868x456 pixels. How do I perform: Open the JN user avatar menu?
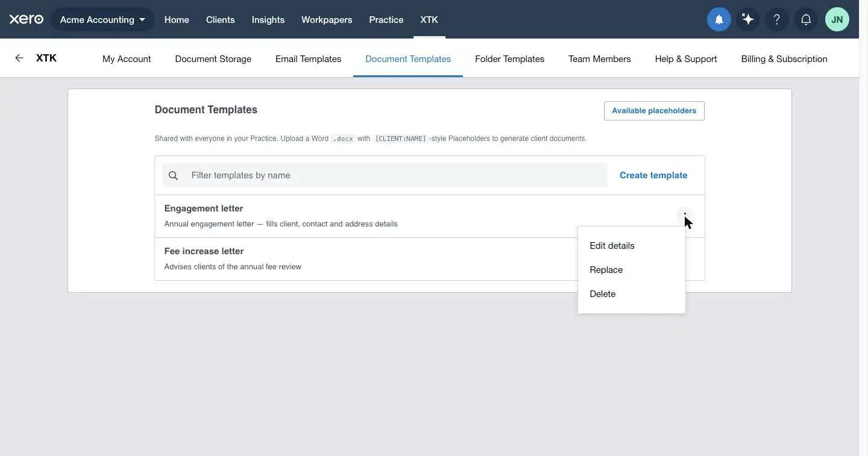(x=837, y=20)
